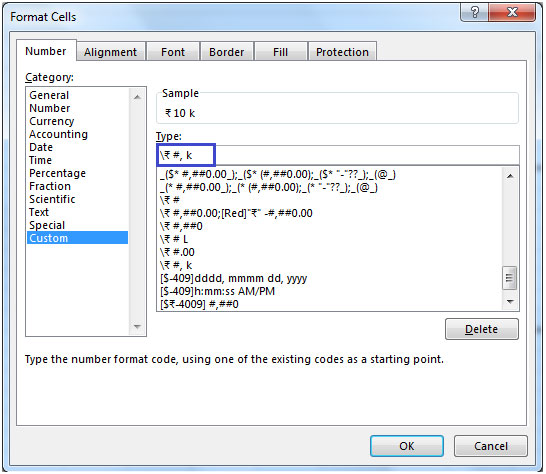Click category list scroll up arrow
The width and height of the screenshot is (546, 474).
click(138, 97)
